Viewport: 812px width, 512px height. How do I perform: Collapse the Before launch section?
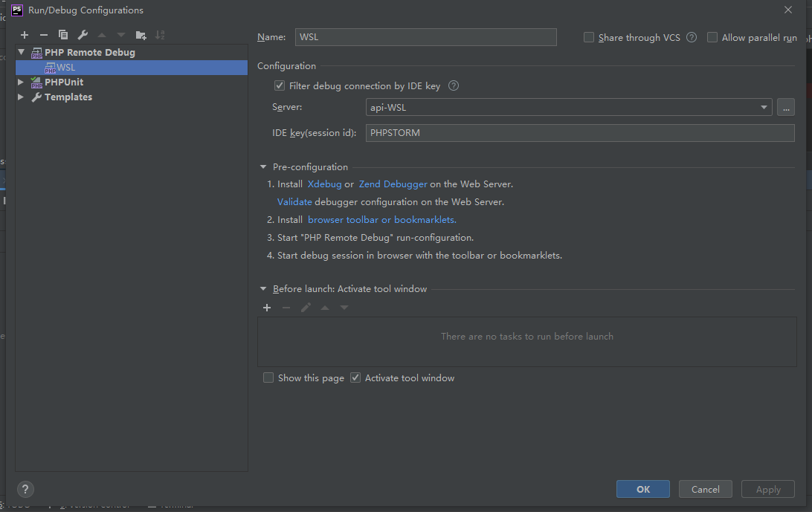coord(263,289)
